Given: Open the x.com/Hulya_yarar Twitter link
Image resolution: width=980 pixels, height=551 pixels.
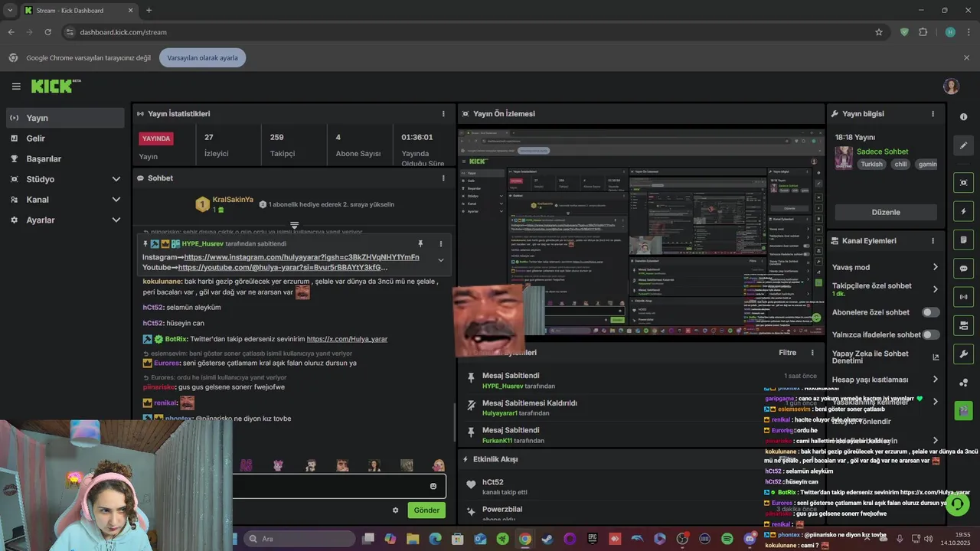Looking at the screenshot, I should (x=347, y=339).
